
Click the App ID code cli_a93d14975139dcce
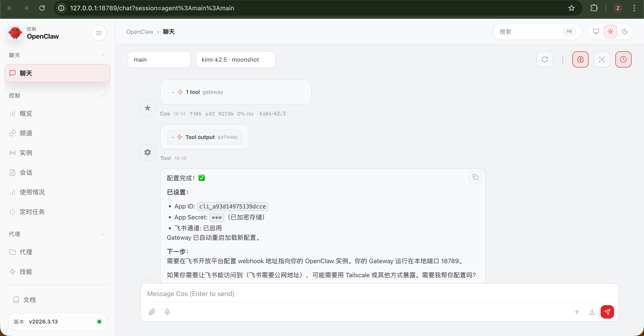[x=233, y=206]
